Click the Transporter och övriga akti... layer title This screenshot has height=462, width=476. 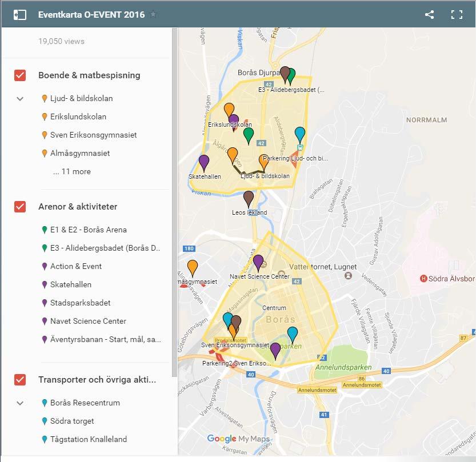tap(97, 380)
